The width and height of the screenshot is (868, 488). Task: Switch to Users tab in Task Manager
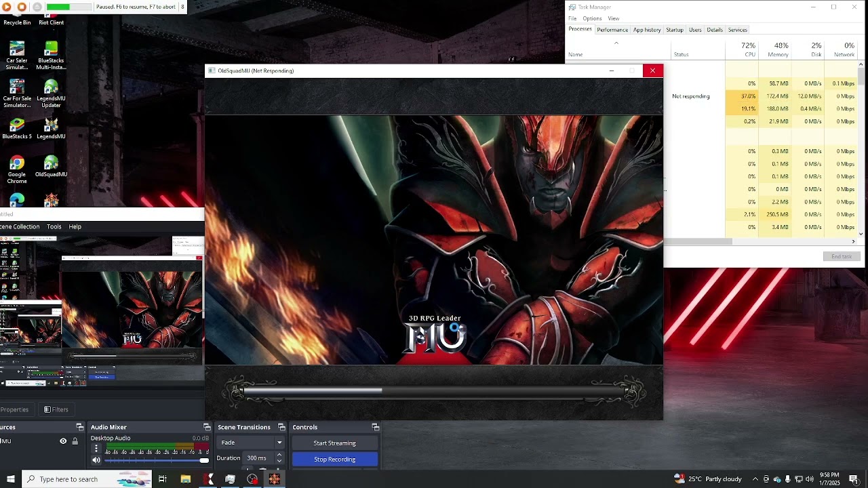pyautogui.click(x=695, y=30)
